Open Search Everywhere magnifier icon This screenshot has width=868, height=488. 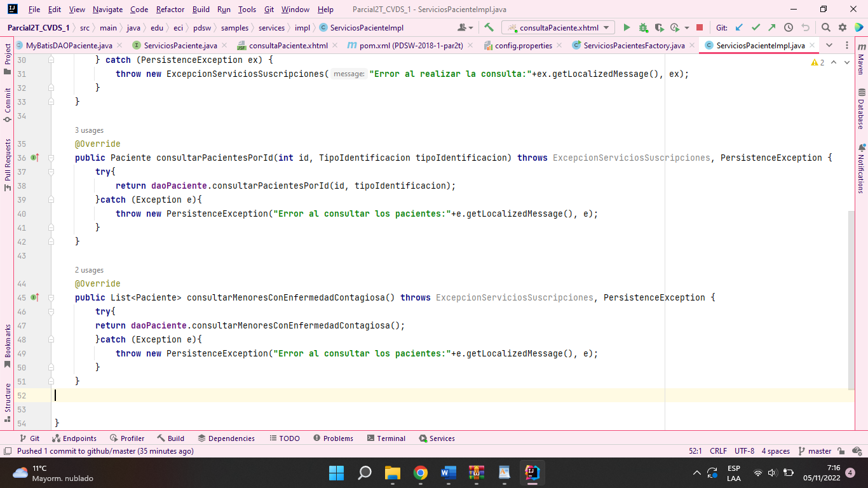coord(825,27)
